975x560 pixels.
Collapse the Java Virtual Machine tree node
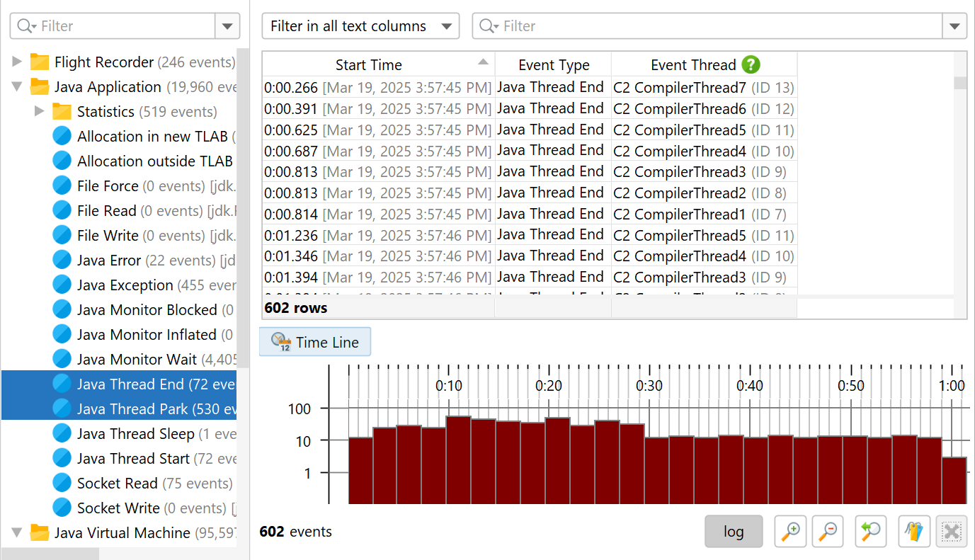(17, 532)
